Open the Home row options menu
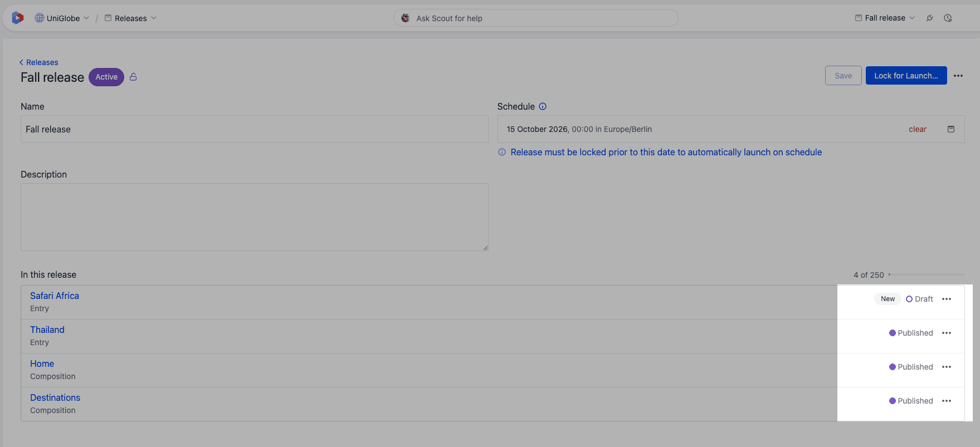The height and width of the screenshot is (447, 980). pyautogui.click(x=947, y=367)
